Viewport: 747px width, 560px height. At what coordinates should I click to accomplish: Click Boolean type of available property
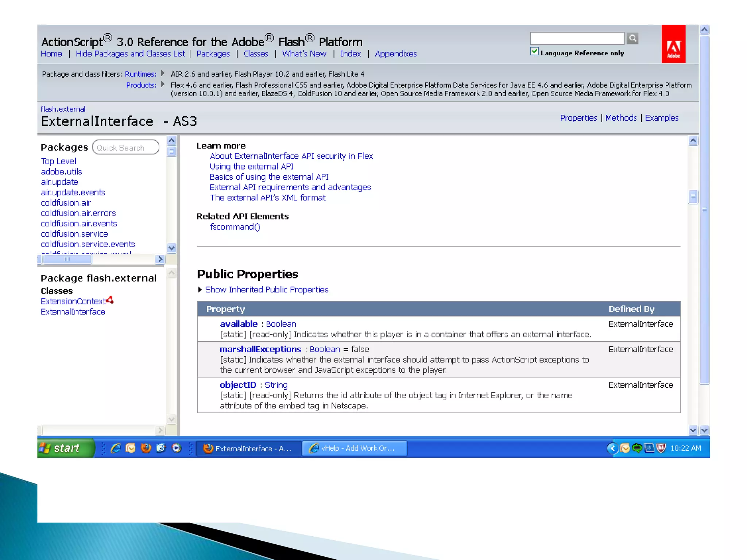281,324
